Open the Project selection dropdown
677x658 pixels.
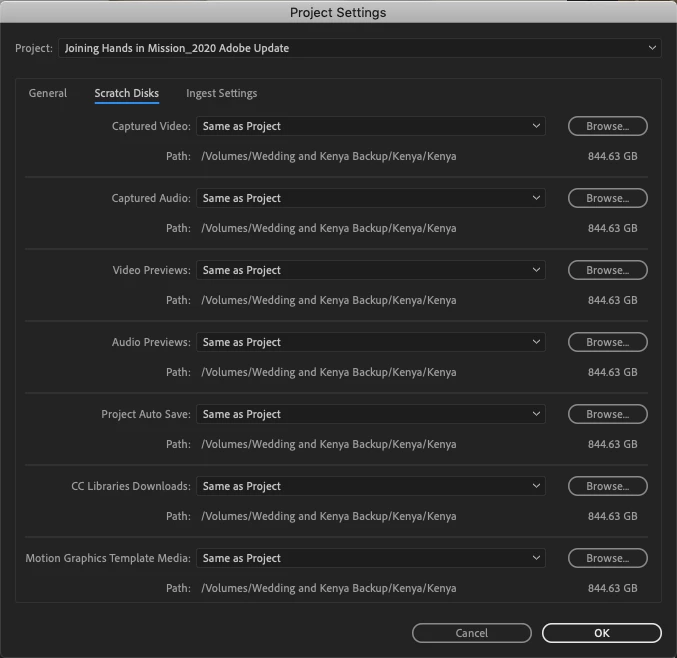pos(360,48)
